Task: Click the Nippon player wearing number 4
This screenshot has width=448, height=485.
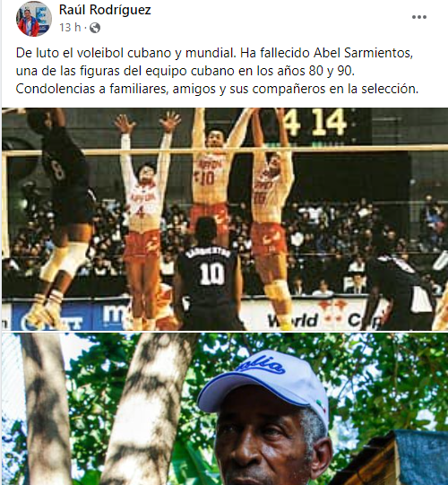Action: (x=143, y=217)
